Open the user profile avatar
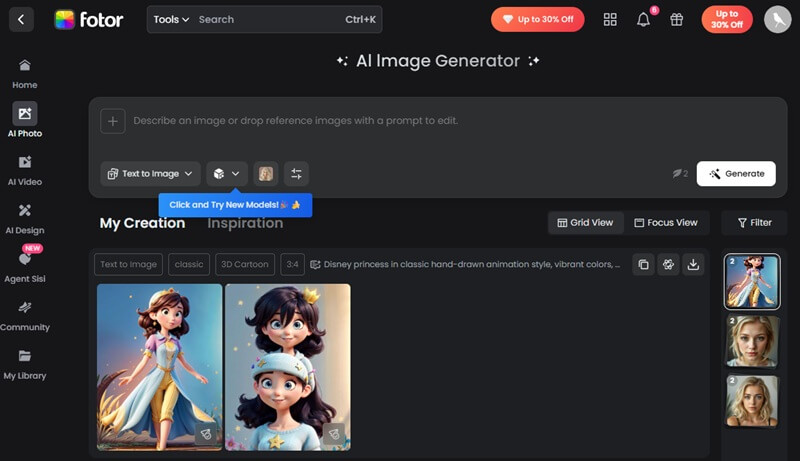Image resolution: width=800 pixels, height=461 pixels. tap(777, 19)
